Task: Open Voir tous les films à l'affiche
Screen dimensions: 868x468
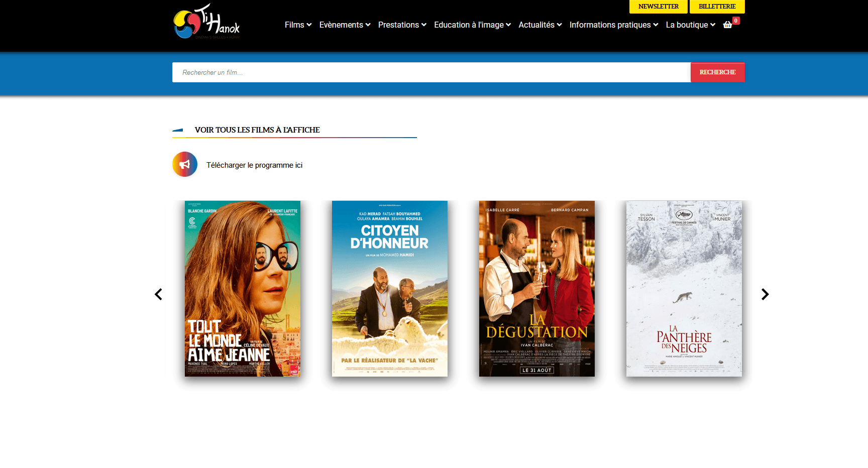Action: (257, 130)
